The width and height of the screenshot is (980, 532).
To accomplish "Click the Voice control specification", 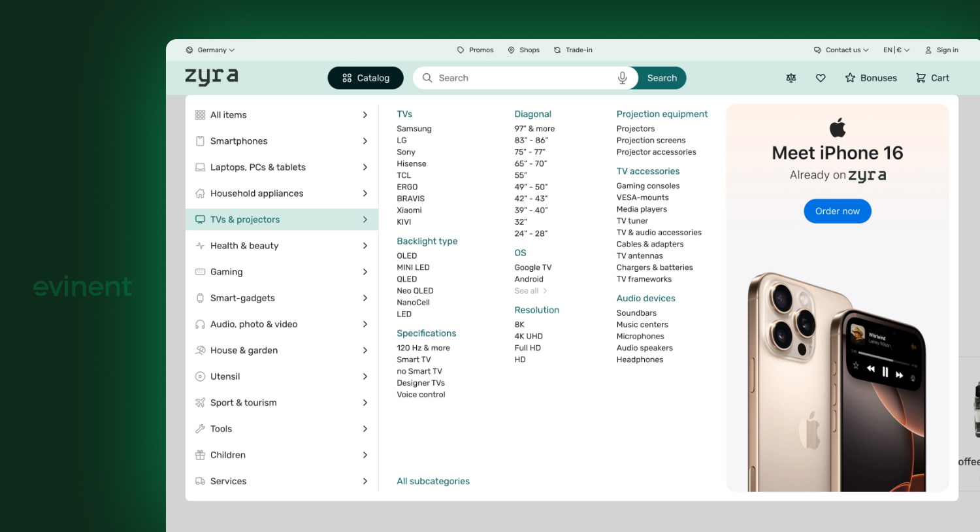I will [x=421, y=395].
